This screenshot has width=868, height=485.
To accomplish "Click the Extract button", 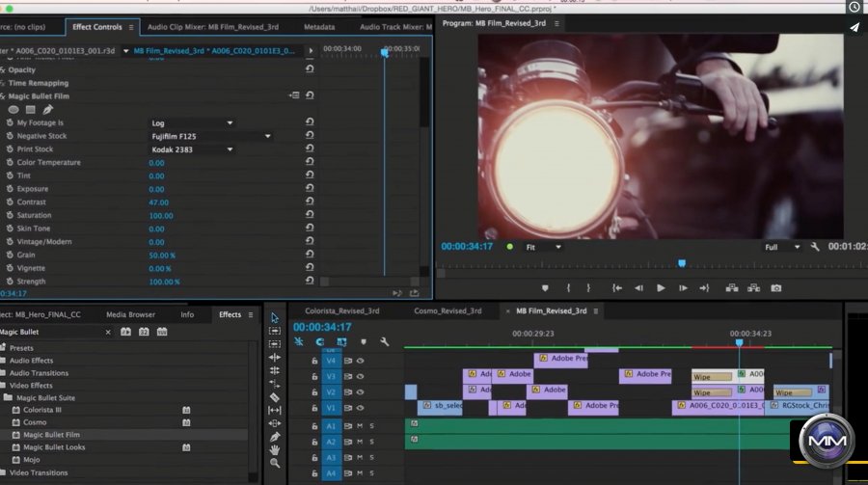I will pyautogui.click(x=753, y=288).
